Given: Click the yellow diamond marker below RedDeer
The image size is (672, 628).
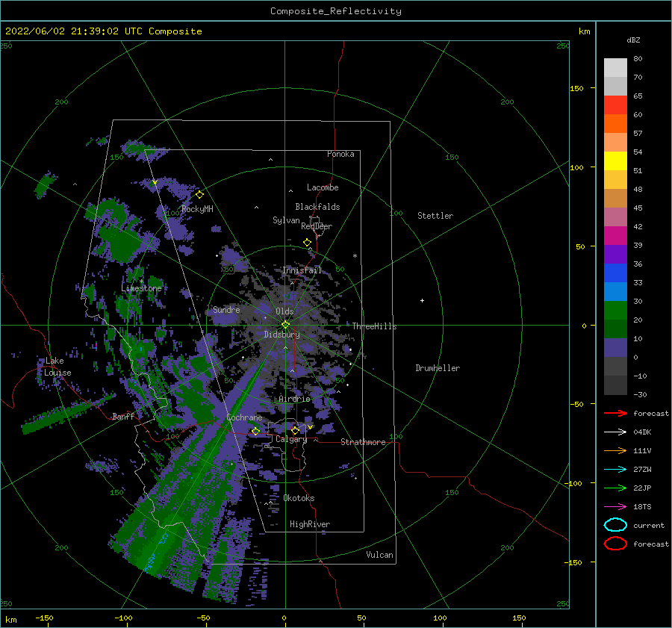Looking at the screenshot, I should coord(308,243).
